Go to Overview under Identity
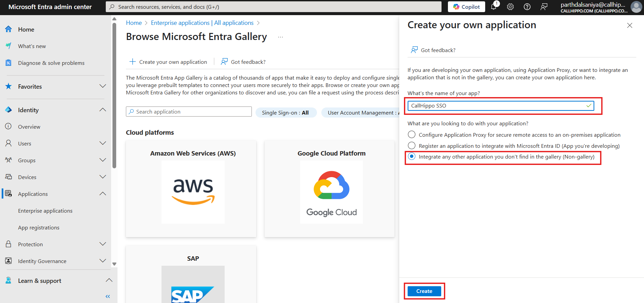 click(x=29, y=127)
